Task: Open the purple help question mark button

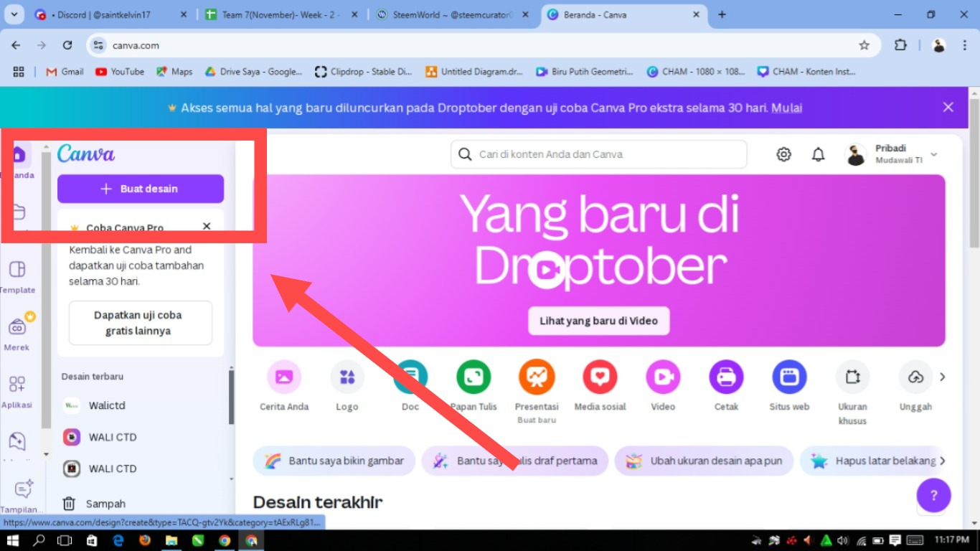Action: click(934, 495)
